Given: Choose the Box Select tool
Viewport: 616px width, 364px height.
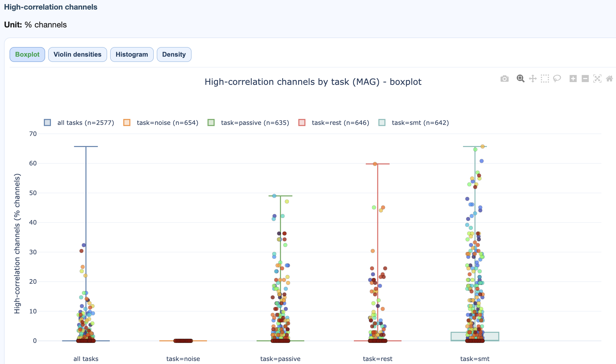Looking at the screenshot, I should click(x=545, y=79).
